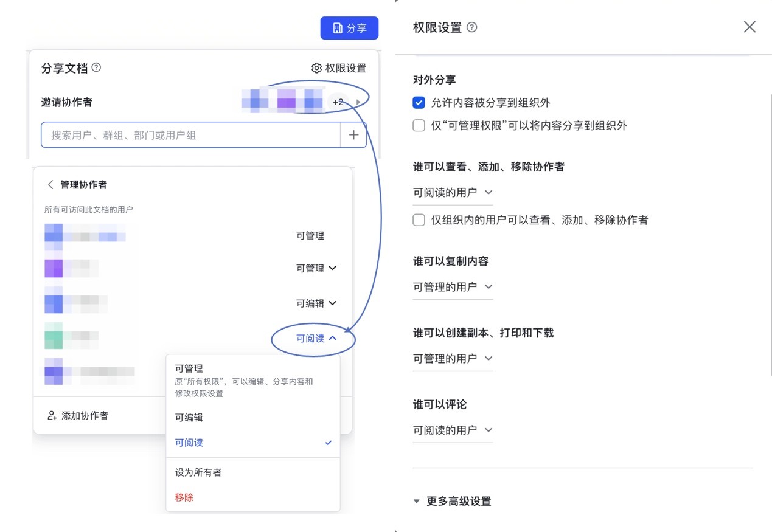Image resolution: width=772 pixels, height=532 pixels.
Task: Enable 仅"可管理权限"可以将内容分享到组织外 checkbox
Action: tap(419, 126)
